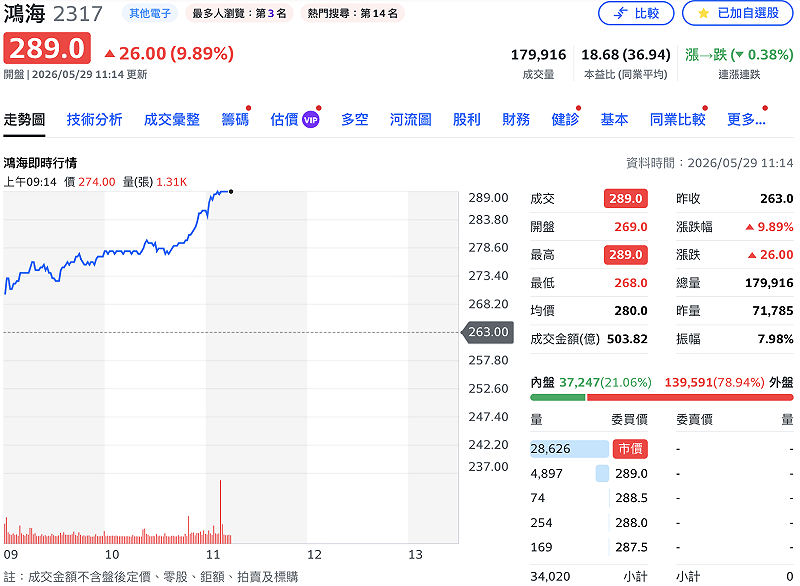Open the 股利 tab

(x=467, y=119)
